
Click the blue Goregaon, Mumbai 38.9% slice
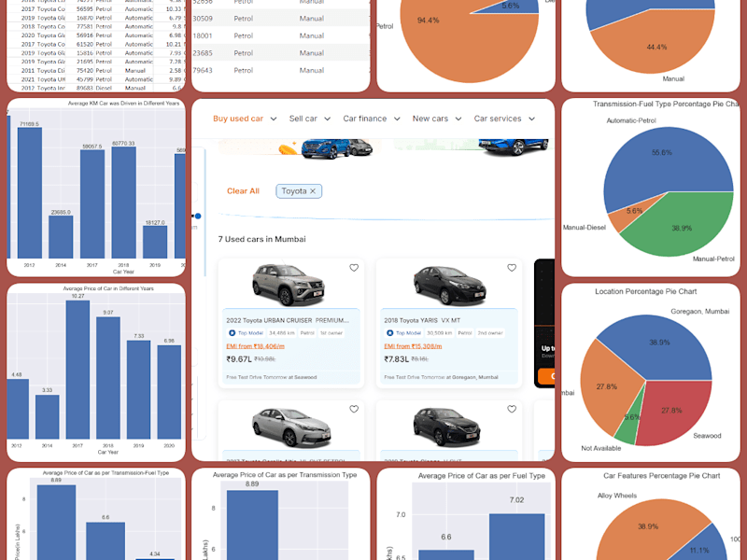pyautogui.click(x=660, y=345)
